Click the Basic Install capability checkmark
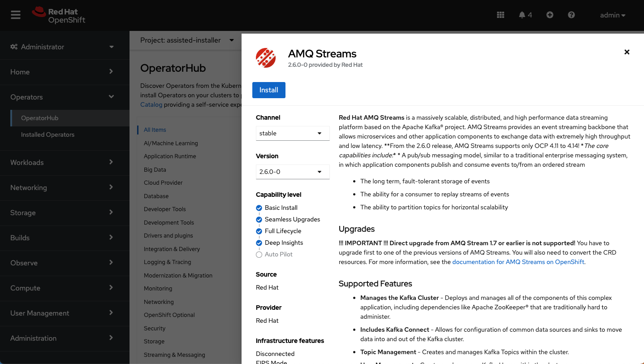This screenshot has width=644, height=364. point(259,208)
